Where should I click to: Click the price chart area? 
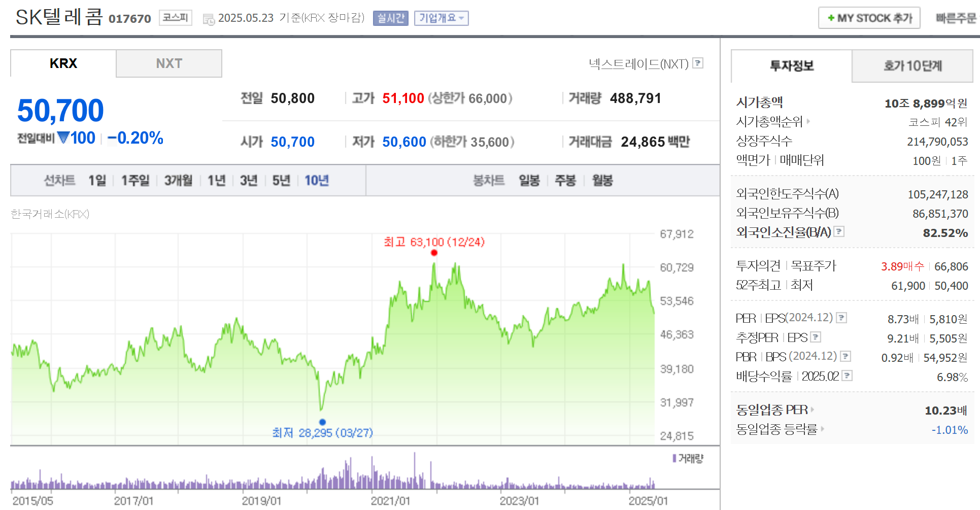(332, 339)
